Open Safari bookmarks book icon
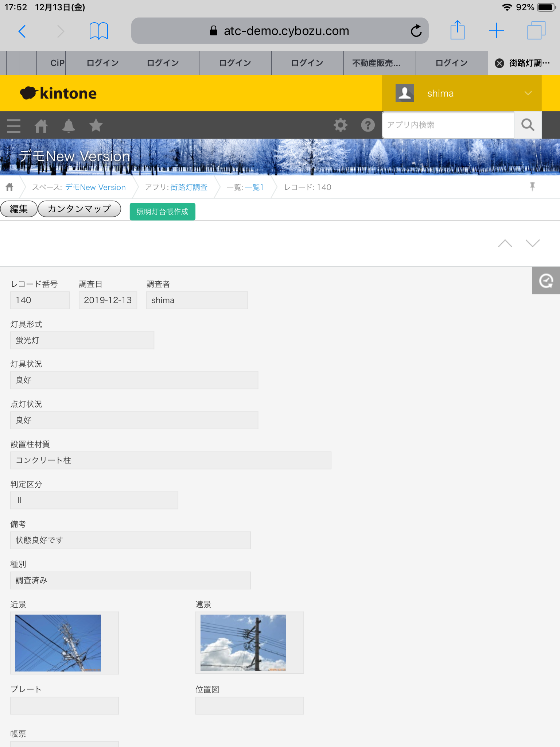560x747 pixels. pos(98,31)
